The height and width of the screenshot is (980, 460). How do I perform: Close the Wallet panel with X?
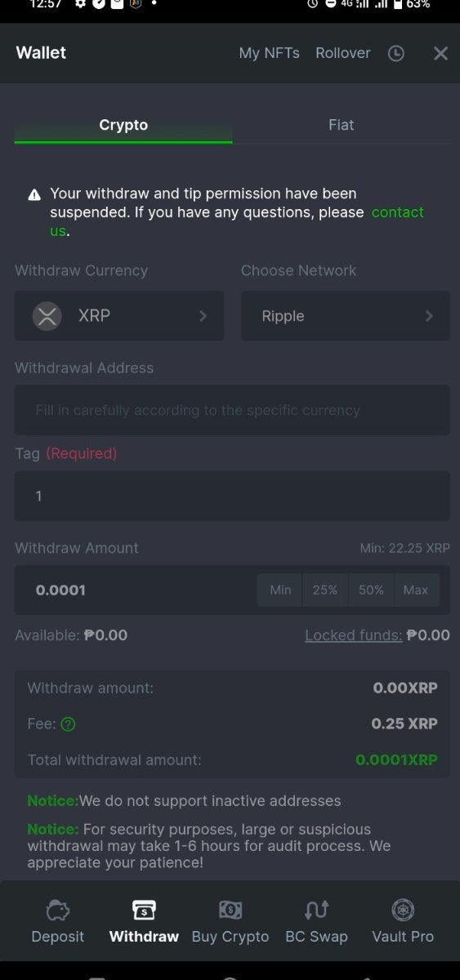440,53
